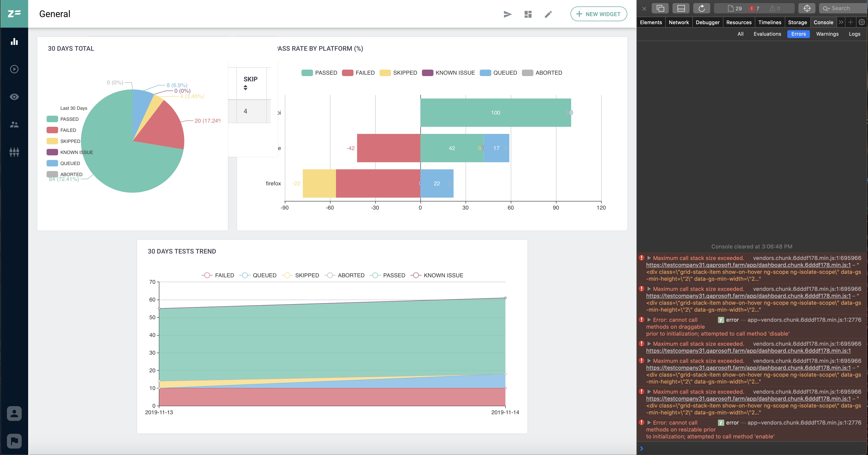Open the eye views icon in sidebar
The width and height of the screenshot is (868, 455).
click(14, 97)
